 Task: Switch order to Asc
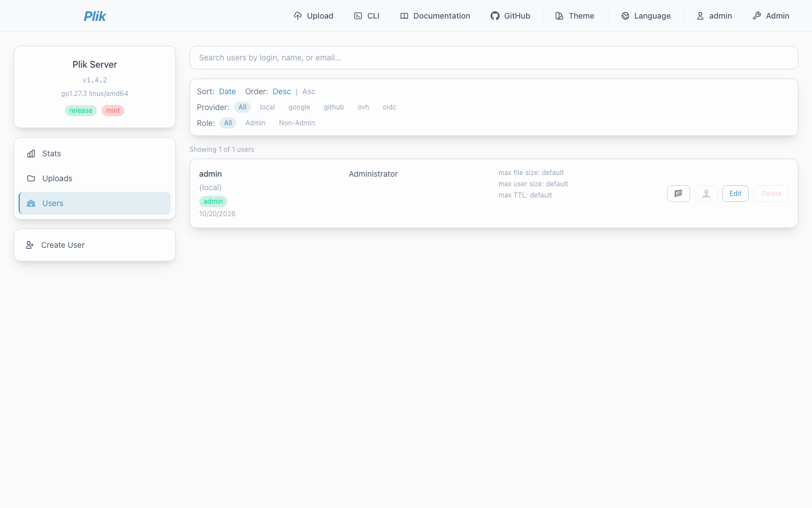(309, 91)
